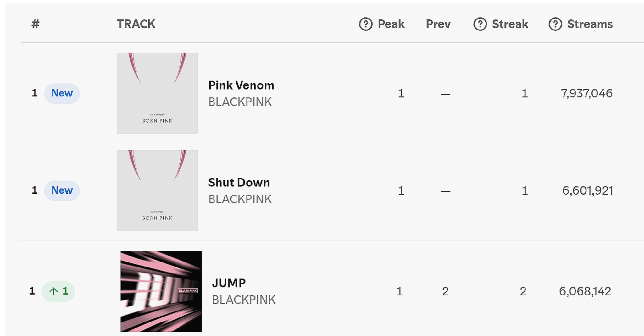Open the JUMP cover artwork

coord(161,291)
